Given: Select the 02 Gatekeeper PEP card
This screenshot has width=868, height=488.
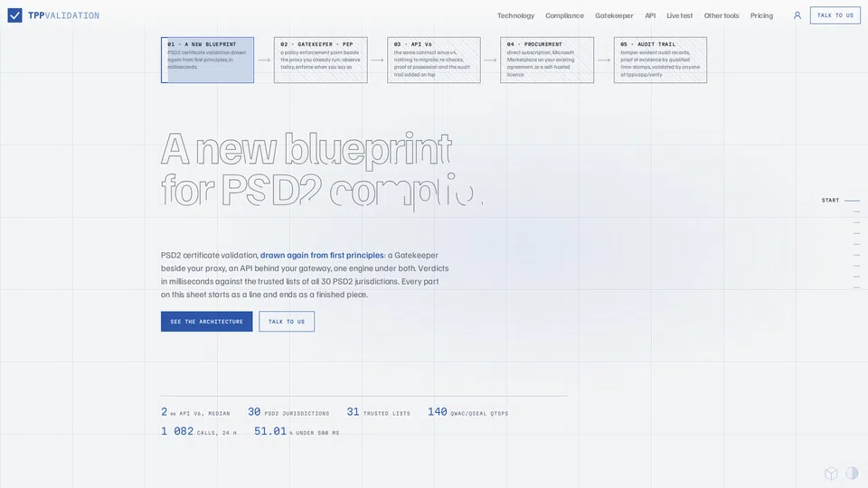Looking at the screenshot, I should click(320, 60).
